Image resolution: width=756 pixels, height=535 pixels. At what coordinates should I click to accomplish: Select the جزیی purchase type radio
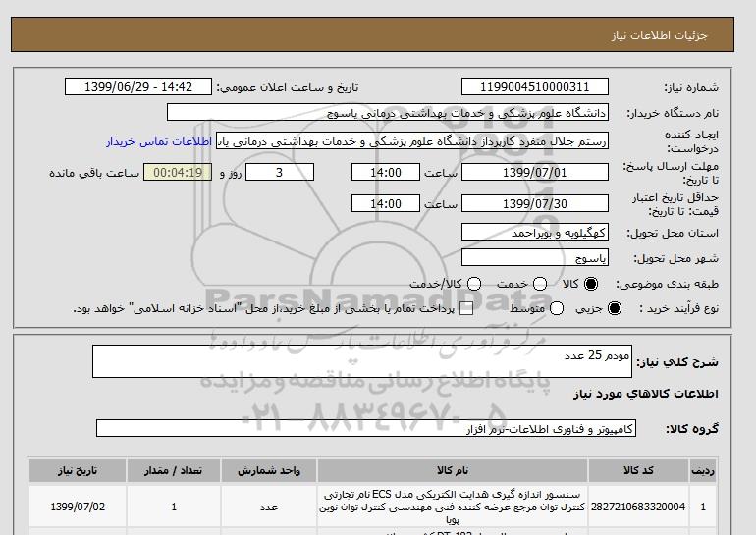coord(615,308)
